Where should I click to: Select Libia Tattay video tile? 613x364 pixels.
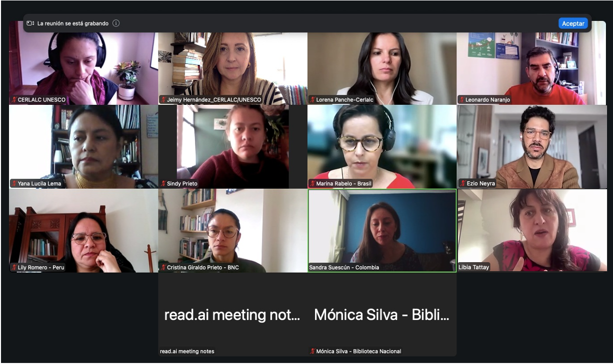532,231
